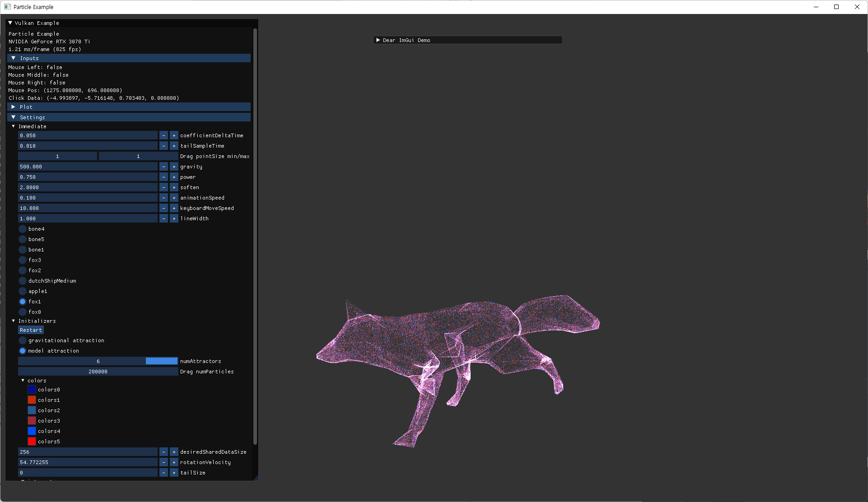Decrease coefficientDeltaTime with minus button

pos(163,135)
